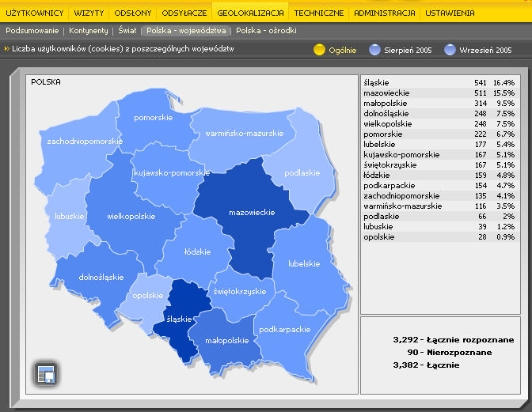Go to the Świat subpage
532x412 pixels.
tap(127, 31)
